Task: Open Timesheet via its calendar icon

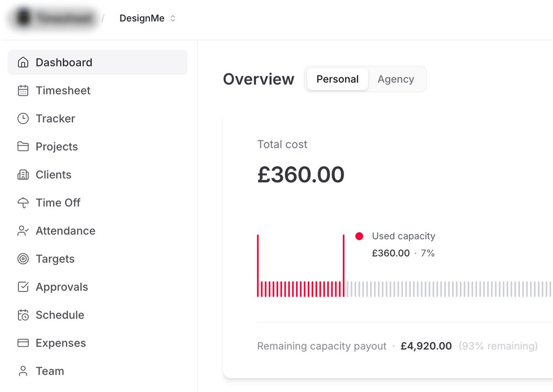Action: [23, 91]
